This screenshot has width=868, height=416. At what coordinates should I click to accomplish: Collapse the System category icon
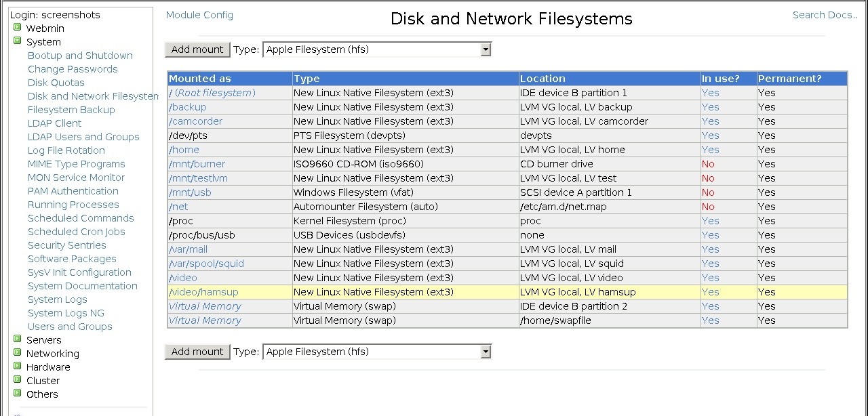point(18,41)
